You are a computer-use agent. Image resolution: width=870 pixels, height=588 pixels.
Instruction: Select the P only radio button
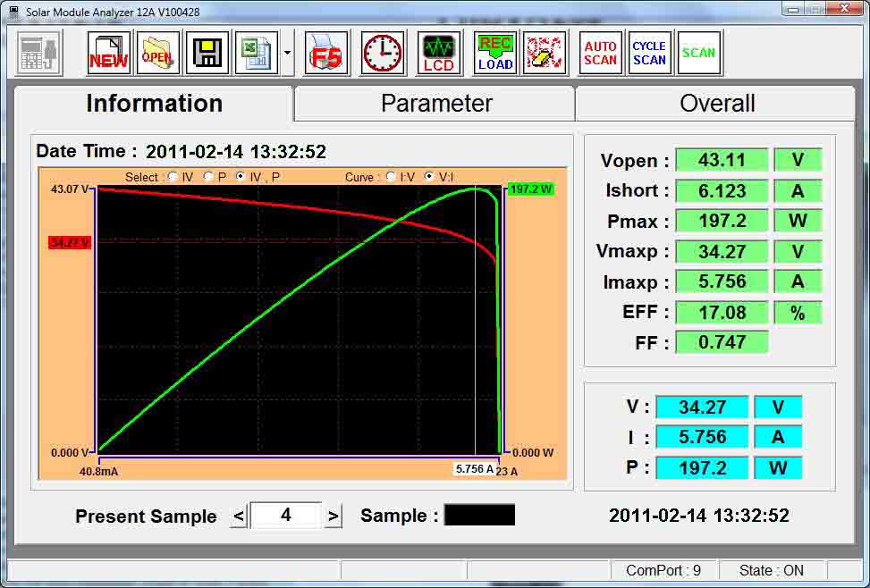click(209, 177)
